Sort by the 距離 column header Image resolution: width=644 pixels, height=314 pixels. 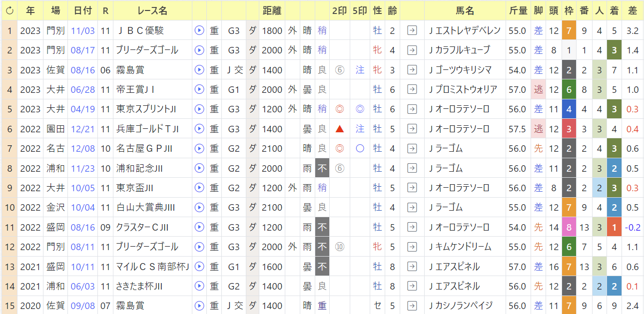pyautogui.click(x=272, y=10)
